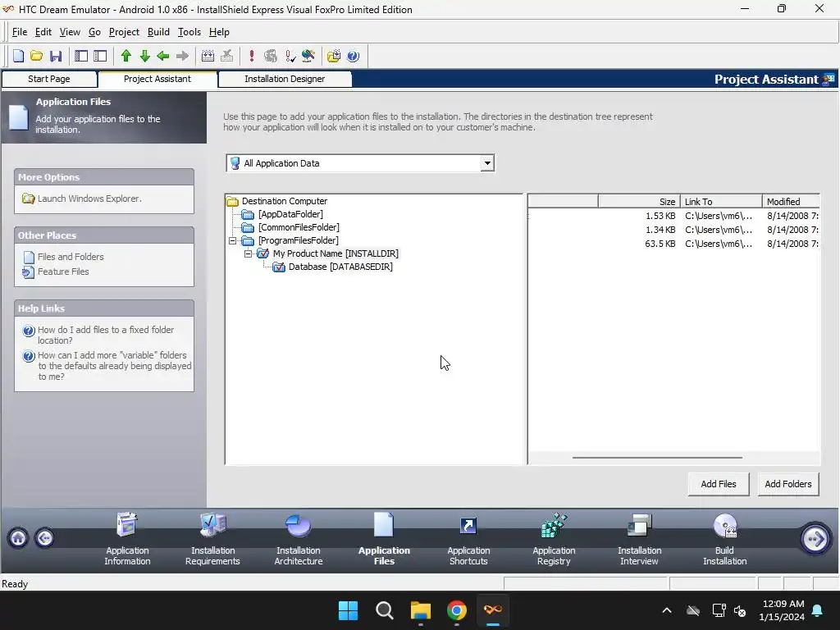This screenshot has height=630, width=840.
Task: Click the file list horizontal scrollbar
Action: click(657, 458)
